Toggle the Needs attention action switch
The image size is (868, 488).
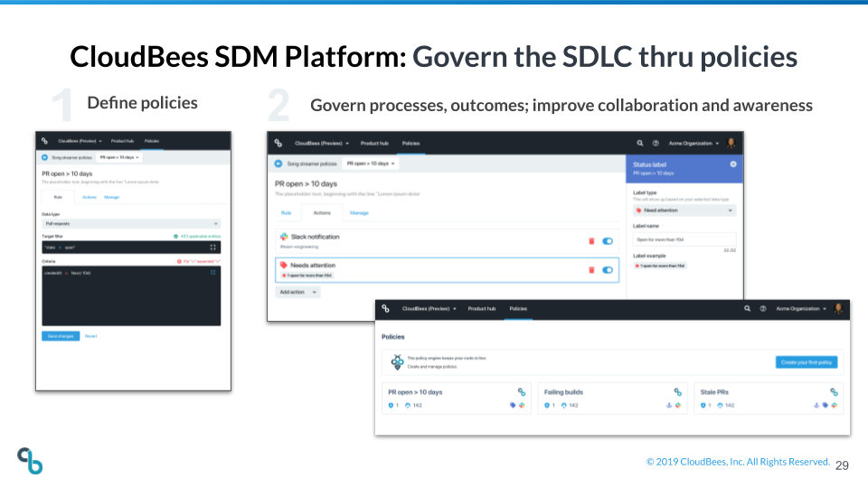click(x=608, y=270)
